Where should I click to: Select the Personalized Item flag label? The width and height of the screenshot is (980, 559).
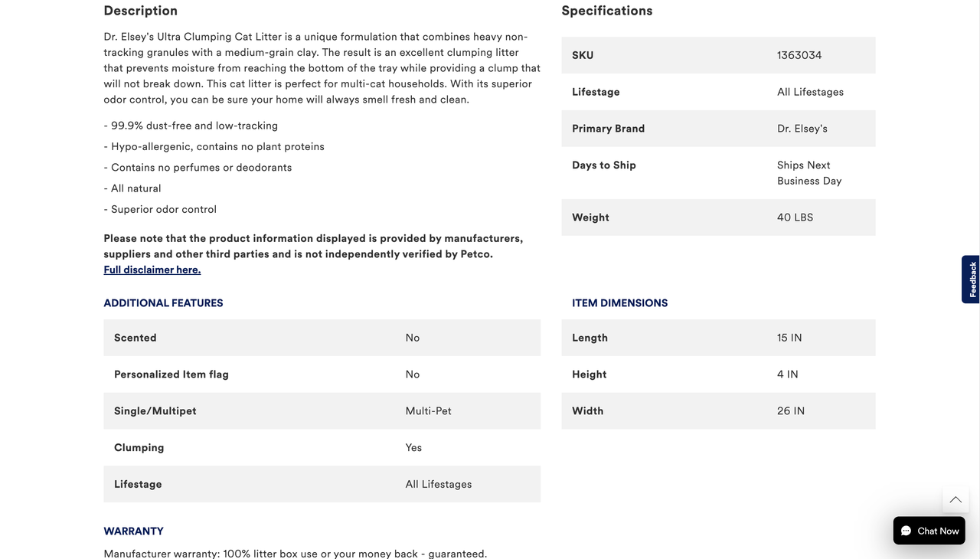(x=171, y=374)
